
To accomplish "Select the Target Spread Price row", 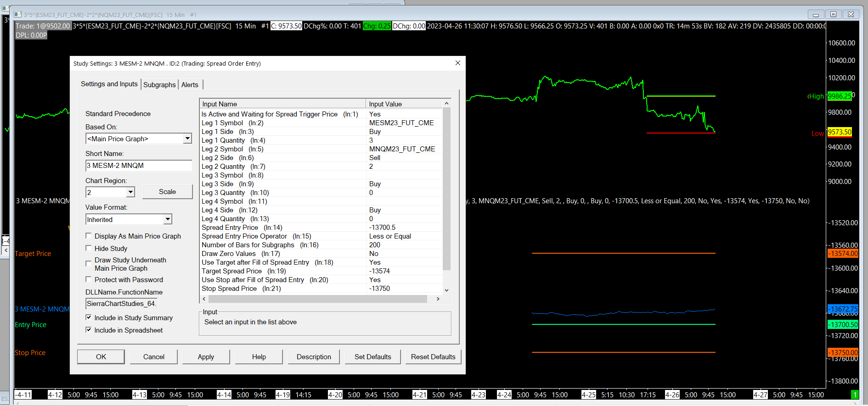I will pyautogui.click(x=321, y=271).
